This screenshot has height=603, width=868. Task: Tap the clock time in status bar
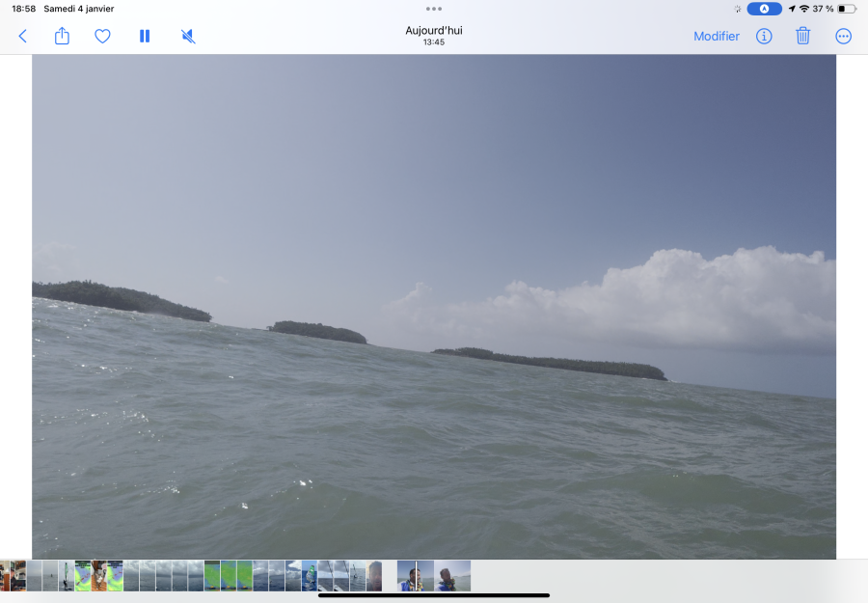[x=24, y=9]
